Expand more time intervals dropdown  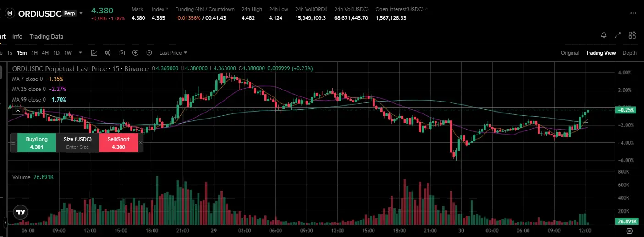[x=80, y=53]
